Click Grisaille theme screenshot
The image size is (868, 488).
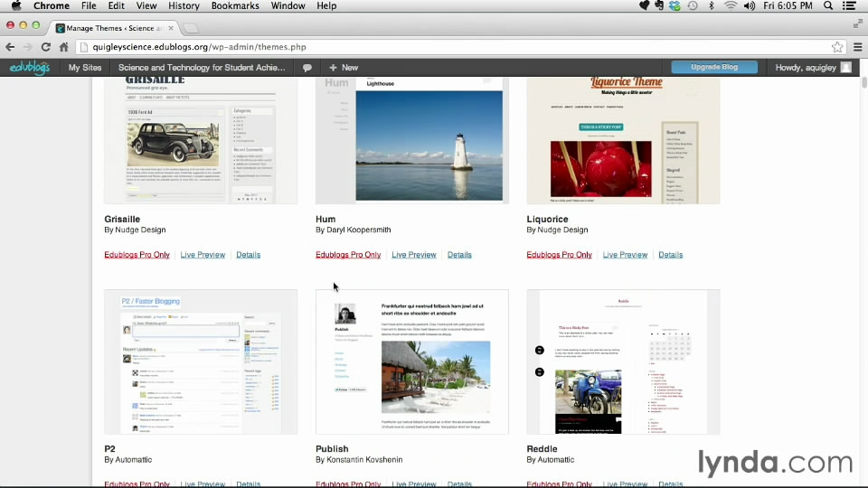click(x=201, y=141)
